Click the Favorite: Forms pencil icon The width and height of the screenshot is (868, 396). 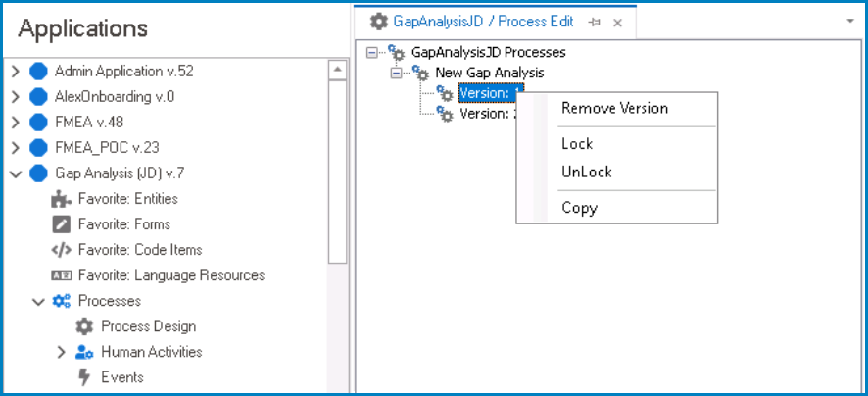pos(61,224)
